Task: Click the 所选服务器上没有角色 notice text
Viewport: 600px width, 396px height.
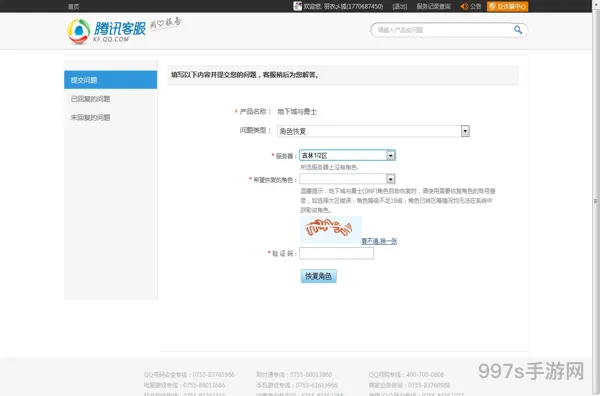Action: (329, 167)
